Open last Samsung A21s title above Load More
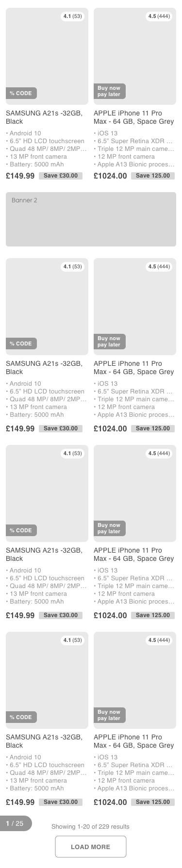 (x=44, y=741)
